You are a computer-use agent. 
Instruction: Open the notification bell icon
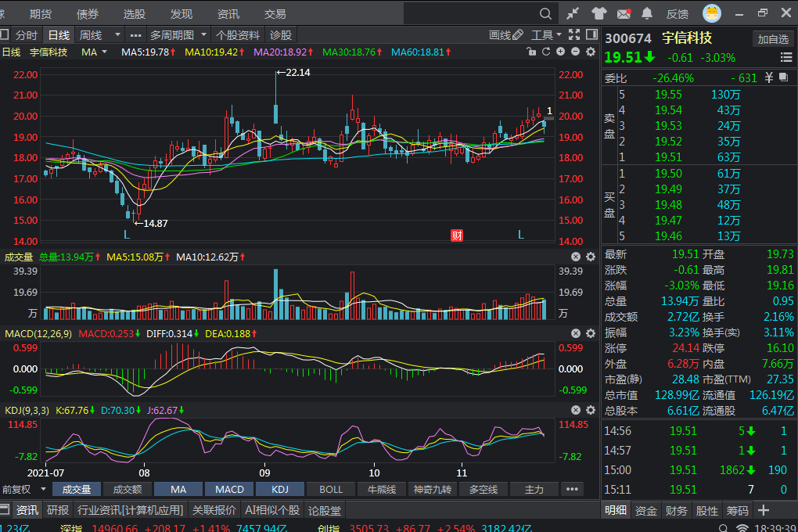click(647, 13)
